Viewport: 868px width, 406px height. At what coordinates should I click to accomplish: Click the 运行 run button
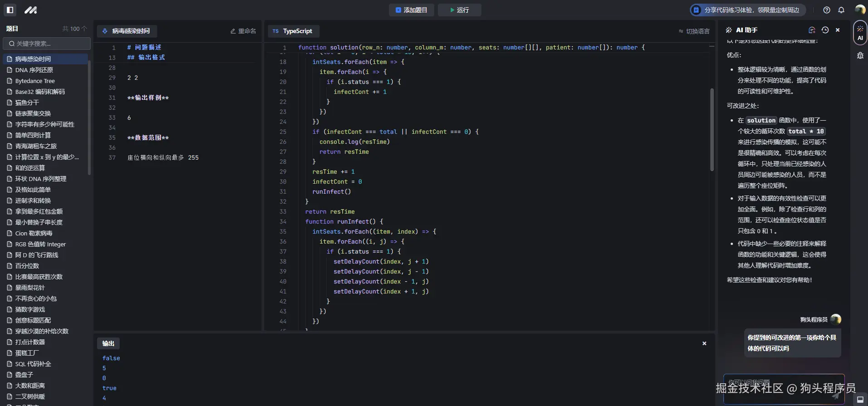(x=459, y=10)
